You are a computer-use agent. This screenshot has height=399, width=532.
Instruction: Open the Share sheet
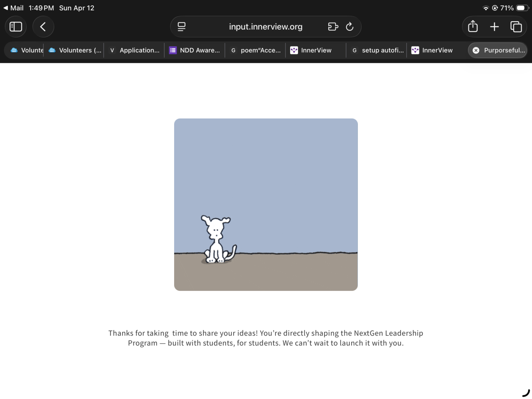[473, 27]
